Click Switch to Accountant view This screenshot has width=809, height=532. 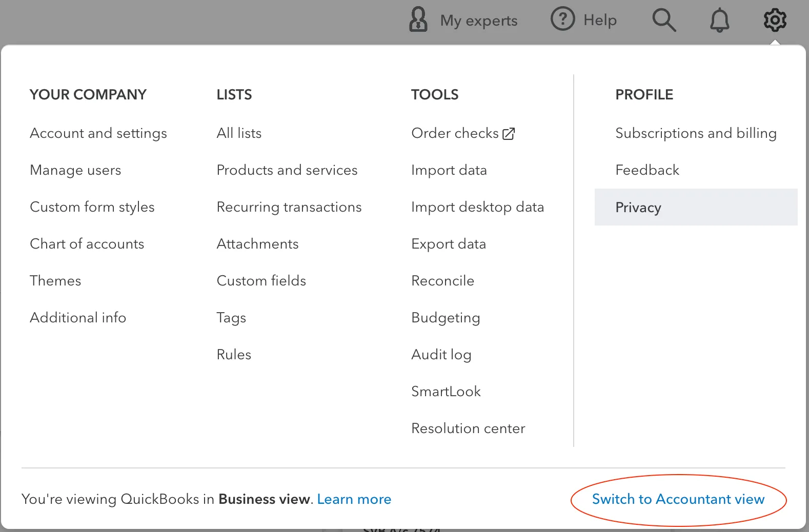coord(678,499)
